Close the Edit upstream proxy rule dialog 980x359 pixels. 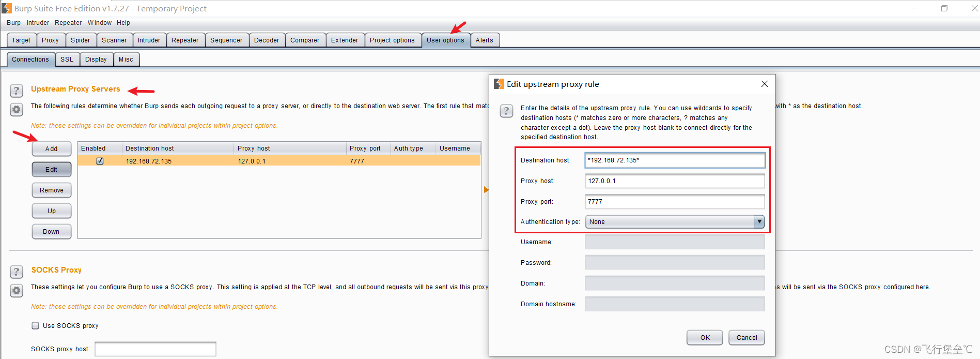pos(765,84)
